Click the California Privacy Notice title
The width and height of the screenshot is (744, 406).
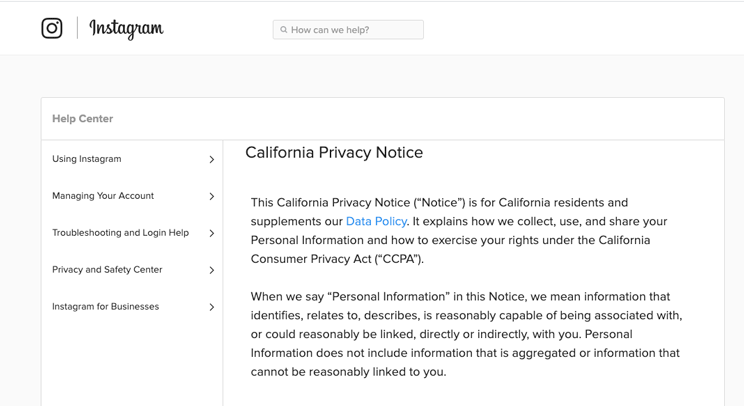coord(334,152)
